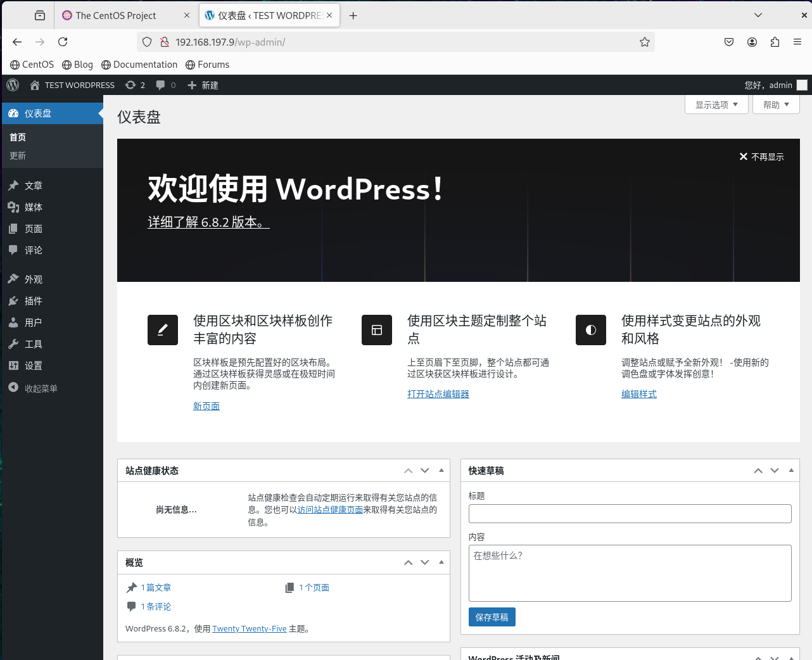Open the 更新 submenu item

point(18,156)
